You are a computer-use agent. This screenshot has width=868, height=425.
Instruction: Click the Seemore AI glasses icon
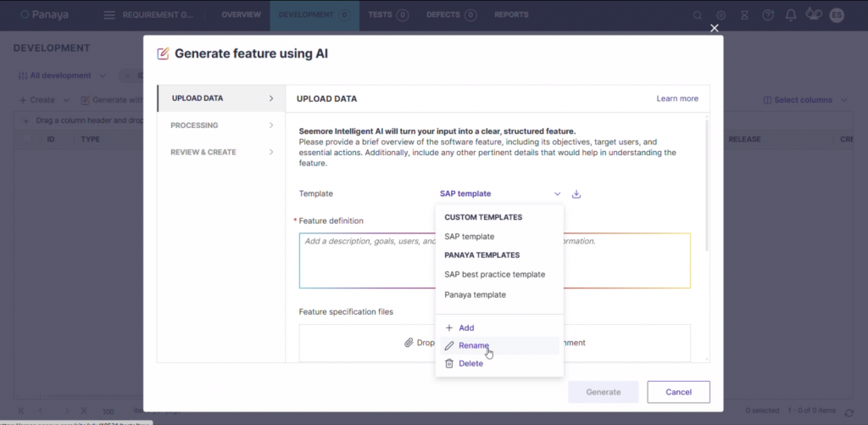813,14
